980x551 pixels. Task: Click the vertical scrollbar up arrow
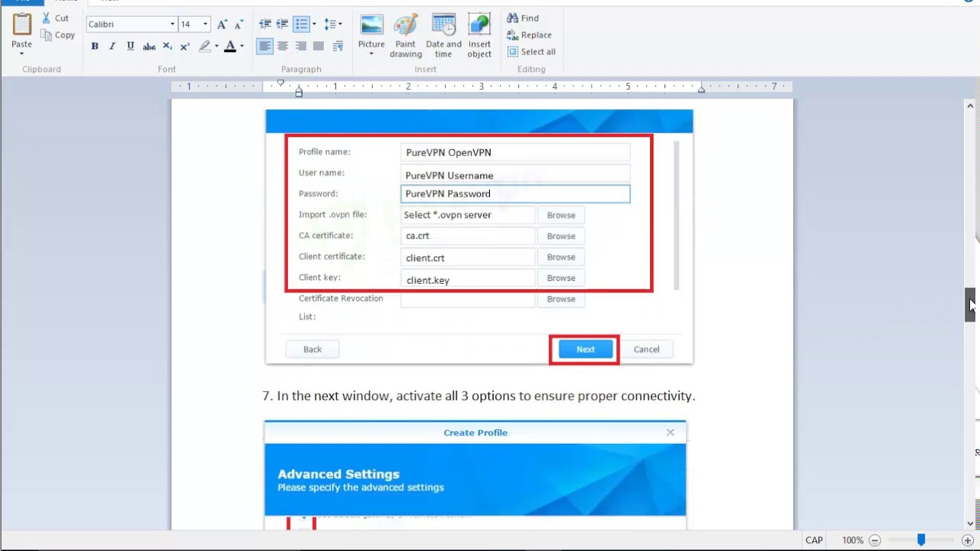[970, 106]
